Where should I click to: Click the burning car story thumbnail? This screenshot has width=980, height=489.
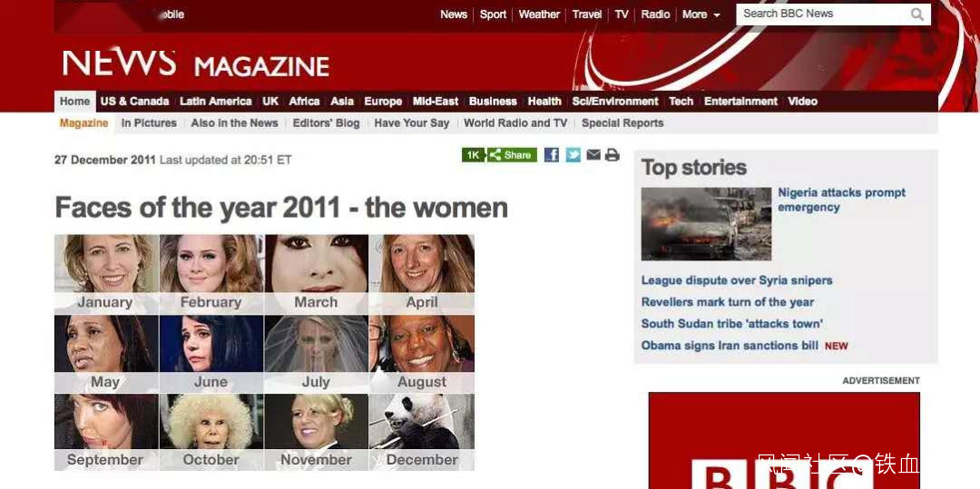706,223
